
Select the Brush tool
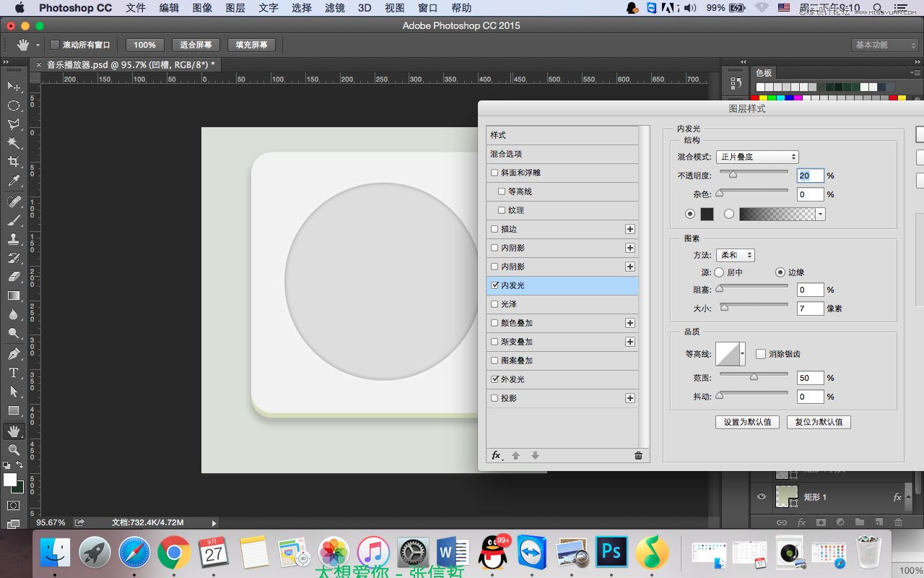point(14,220)
